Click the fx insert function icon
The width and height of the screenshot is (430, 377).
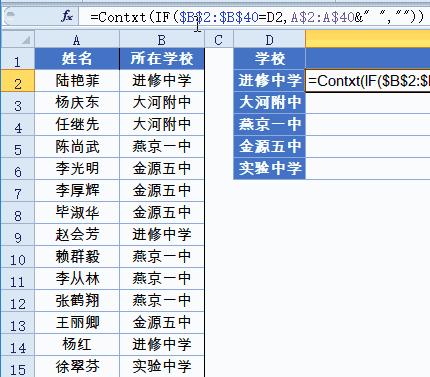[x=66, y=16]
